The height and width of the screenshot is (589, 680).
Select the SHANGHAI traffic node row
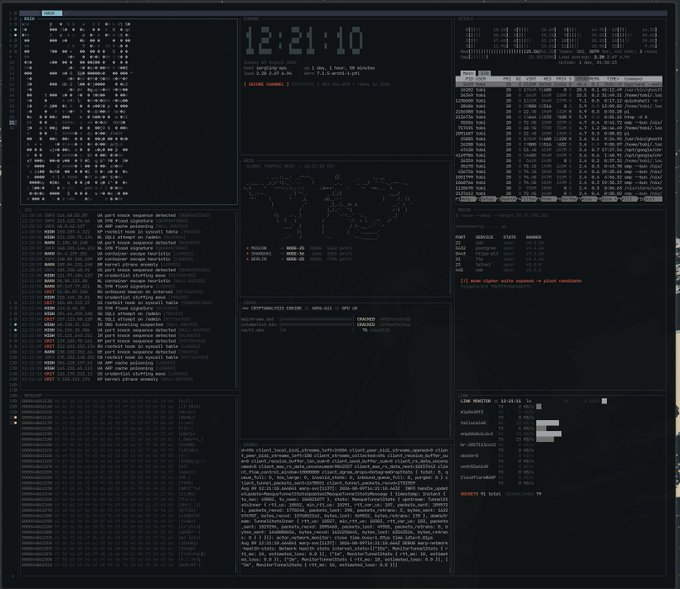(299, 254)
